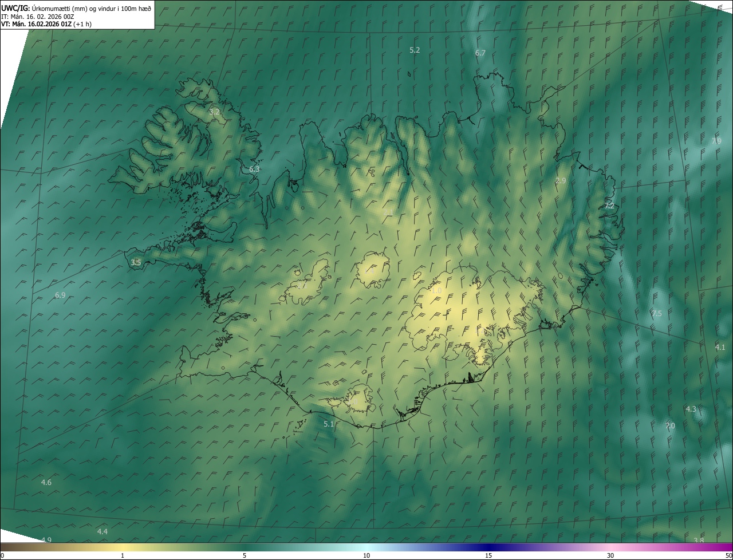Click the '4.4' value label

tap(102, 532)
